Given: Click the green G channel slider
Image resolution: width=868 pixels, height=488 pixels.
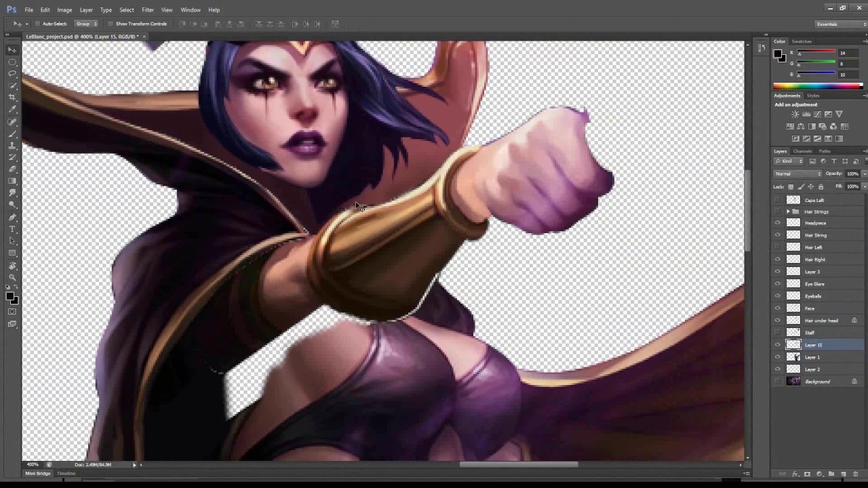Looking at the screenshot, I should [x=816, y=64].
